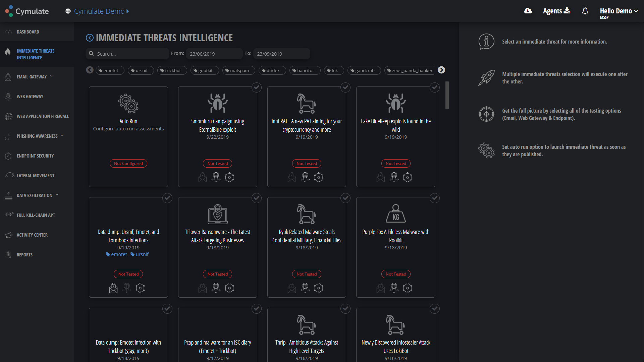The height and width of the screenshot is (362, 644).
Task: Select Ryuk Related Malware threat checkmark
Action: [345, 198]
